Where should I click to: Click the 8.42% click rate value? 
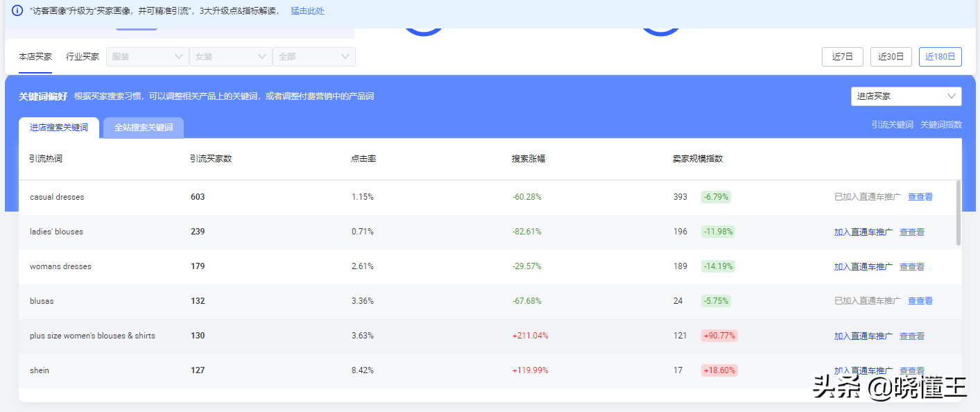pyautogui.click(x=363, y=370)
